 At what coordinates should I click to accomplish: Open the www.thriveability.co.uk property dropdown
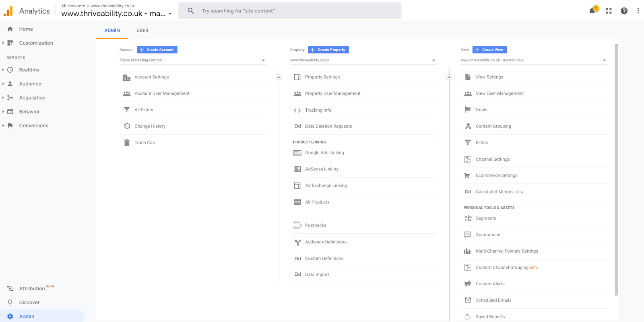363,60
